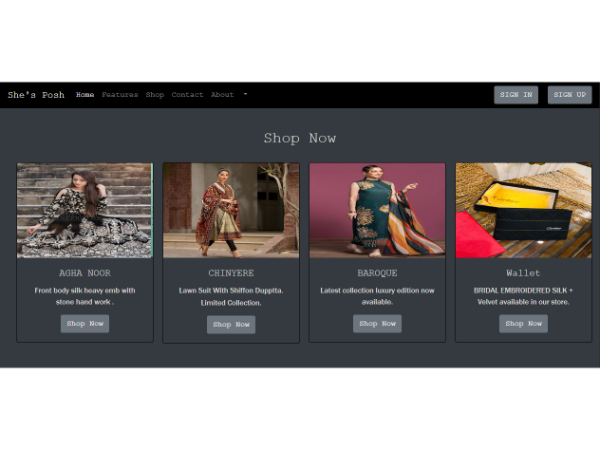Click the 'Lawn Suit With Shiffon Dupptta' description
This screenshot has width=600, height=450.
[x=231, y=297]
